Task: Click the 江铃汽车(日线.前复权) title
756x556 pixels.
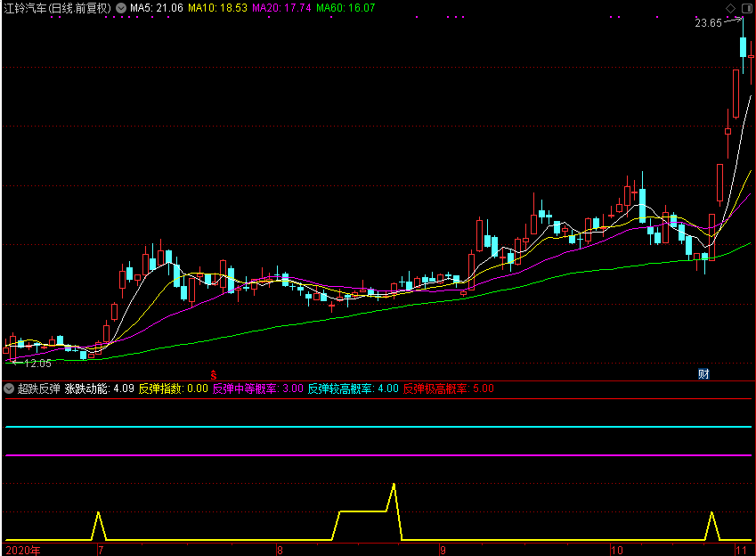Action: point(57,8)
